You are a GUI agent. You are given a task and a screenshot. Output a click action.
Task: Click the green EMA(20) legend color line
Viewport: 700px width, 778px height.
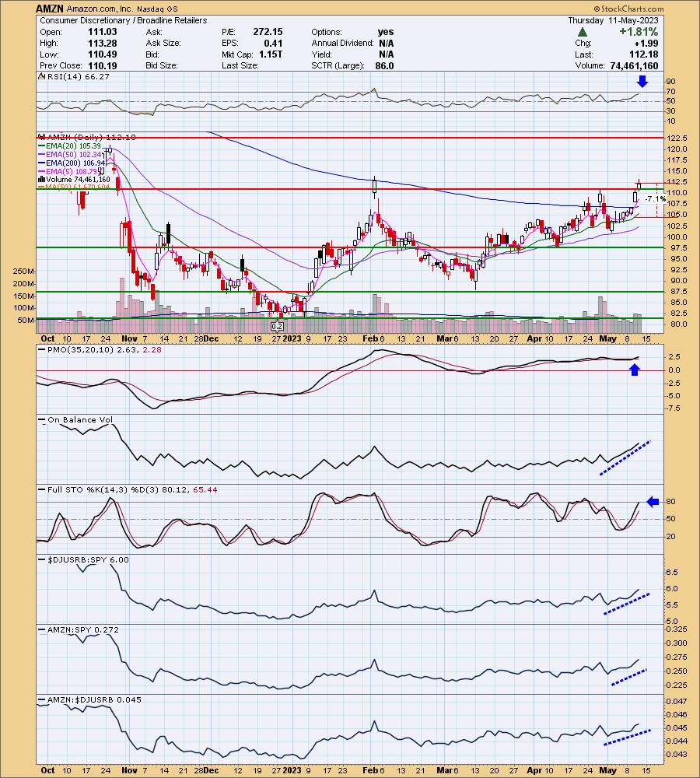tap(42, 146)
